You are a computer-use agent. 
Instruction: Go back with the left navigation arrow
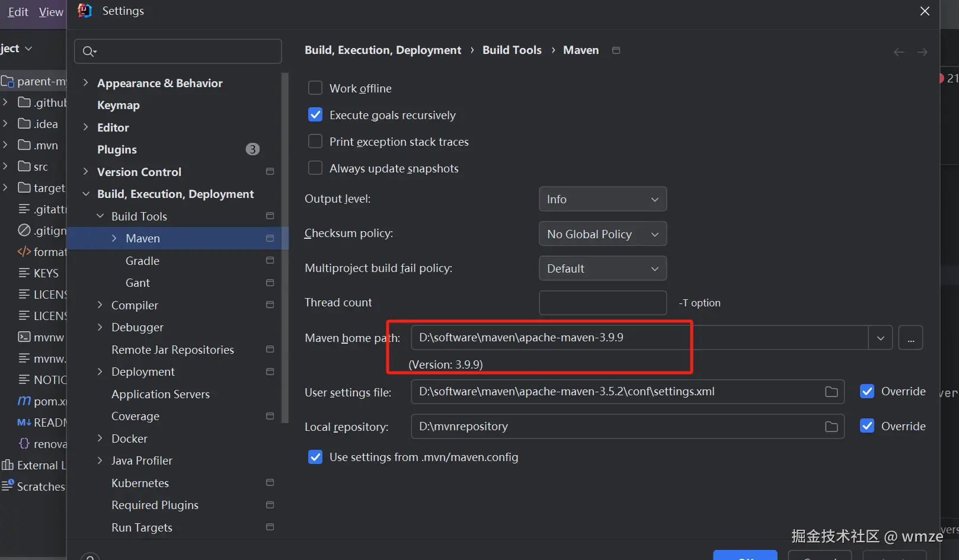[x=899, y=52]
